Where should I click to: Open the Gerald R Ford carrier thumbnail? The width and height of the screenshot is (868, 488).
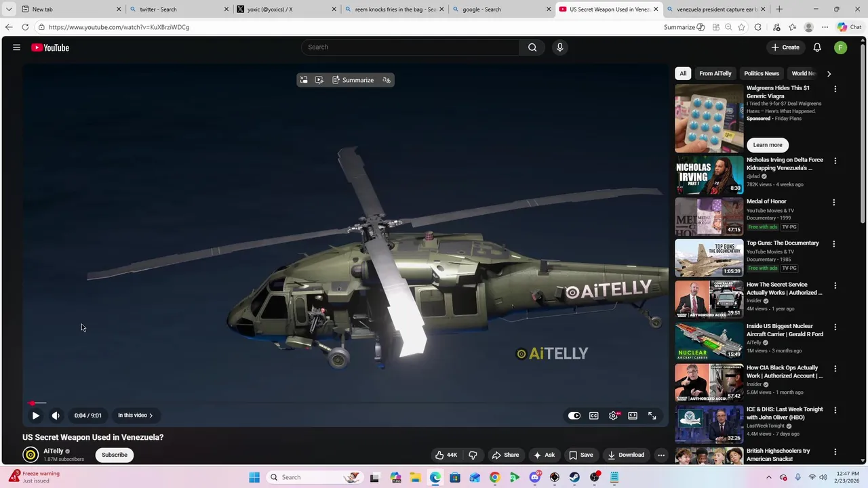(x=709, y=341)
